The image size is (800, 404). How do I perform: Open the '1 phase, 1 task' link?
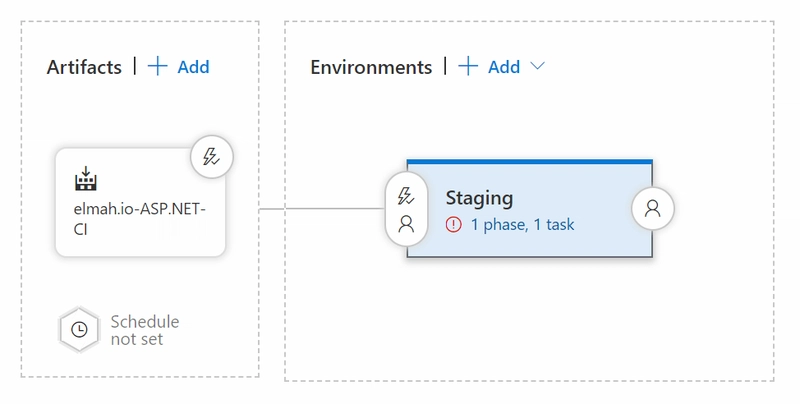click(x=522, y=224)
